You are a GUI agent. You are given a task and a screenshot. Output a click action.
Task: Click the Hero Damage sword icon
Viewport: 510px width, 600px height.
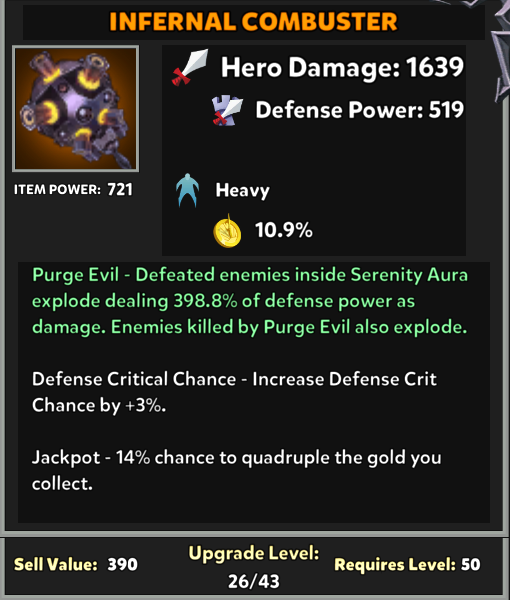coord(190,67)
